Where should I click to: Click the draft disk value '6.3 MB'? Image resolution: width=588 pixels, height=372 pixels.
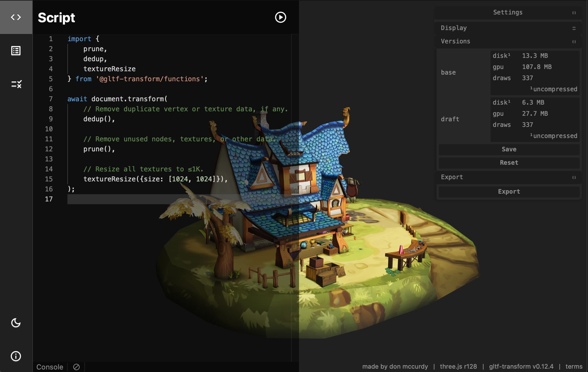(533, 102)
